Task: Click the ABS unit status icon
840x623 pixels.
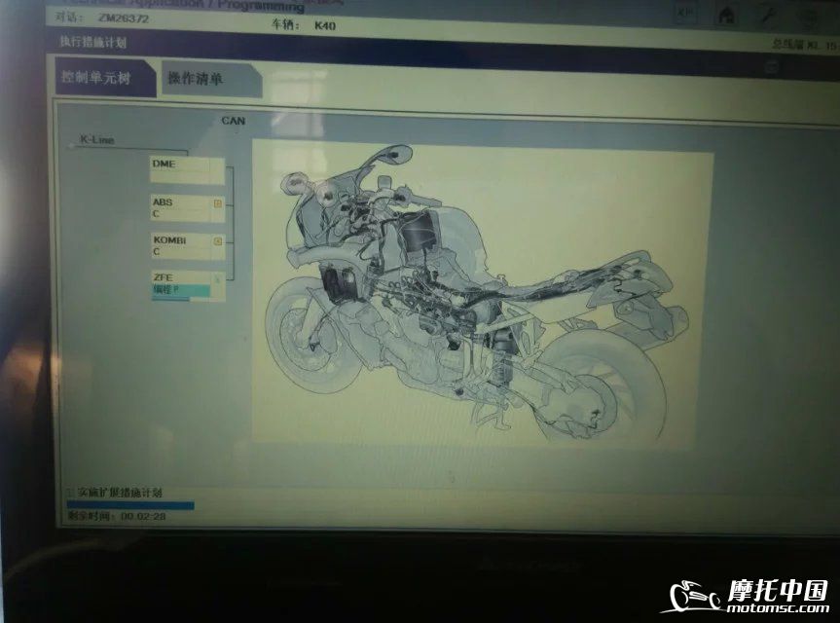Action: click(x=217, y=204)
